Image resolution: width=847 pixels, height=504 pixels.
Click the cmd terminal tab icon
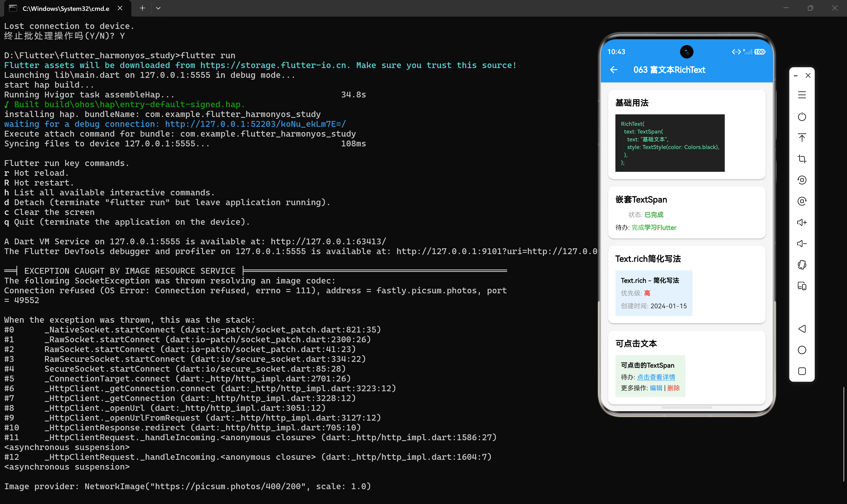[13, 8]
